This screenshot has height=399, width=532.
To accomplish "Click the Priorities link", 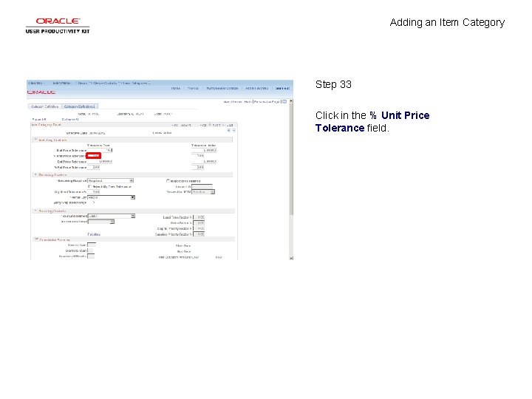I will (94, 234).
